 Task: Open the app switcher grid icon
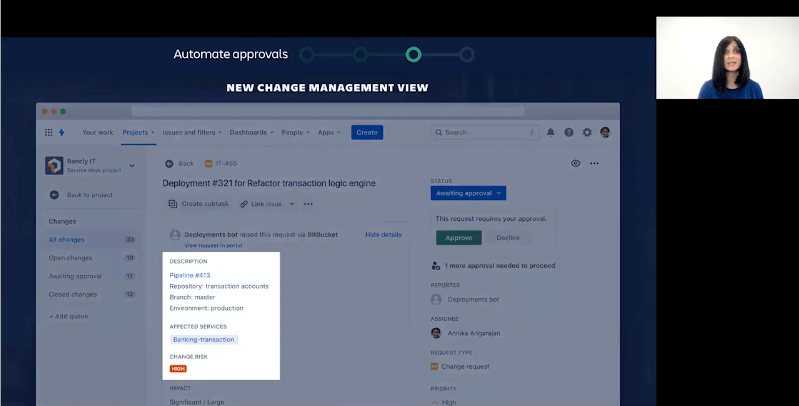pos(48,132)
